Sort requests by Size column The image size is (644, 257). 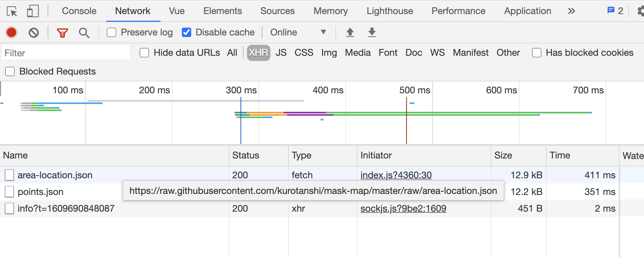pyautogui.click(x=519, y=155)
